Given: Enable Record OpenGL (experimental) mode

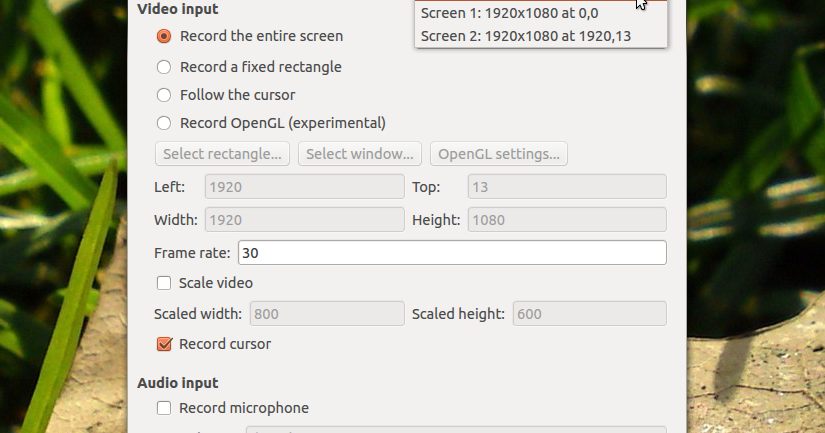Looking at the screenshot, I should click(165, 123).
